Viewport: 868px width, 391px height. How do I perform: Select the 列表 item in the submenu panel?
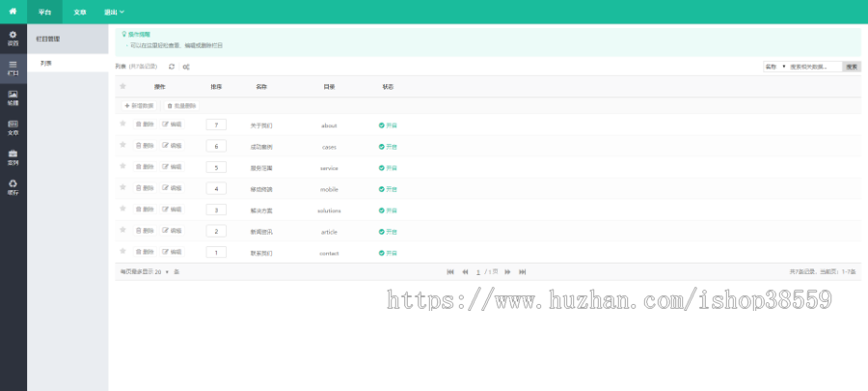(68, 63)
